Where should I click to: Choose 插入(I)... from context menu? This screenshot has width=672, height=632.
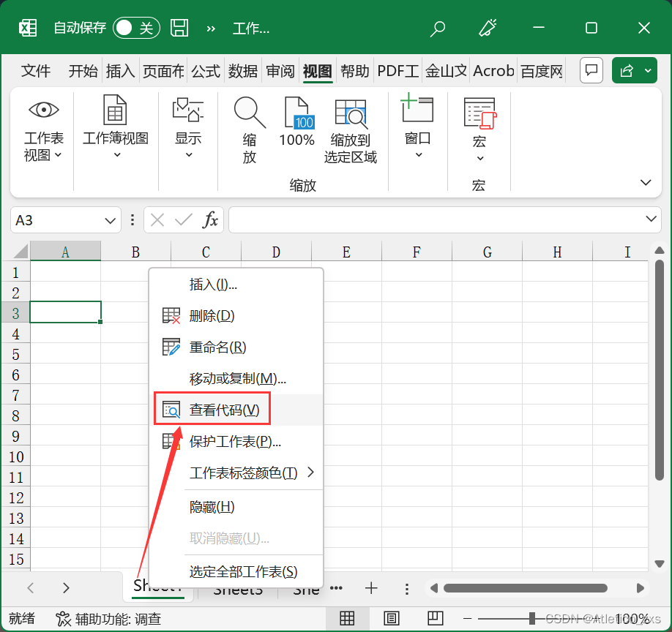click(x=236, y=285)
